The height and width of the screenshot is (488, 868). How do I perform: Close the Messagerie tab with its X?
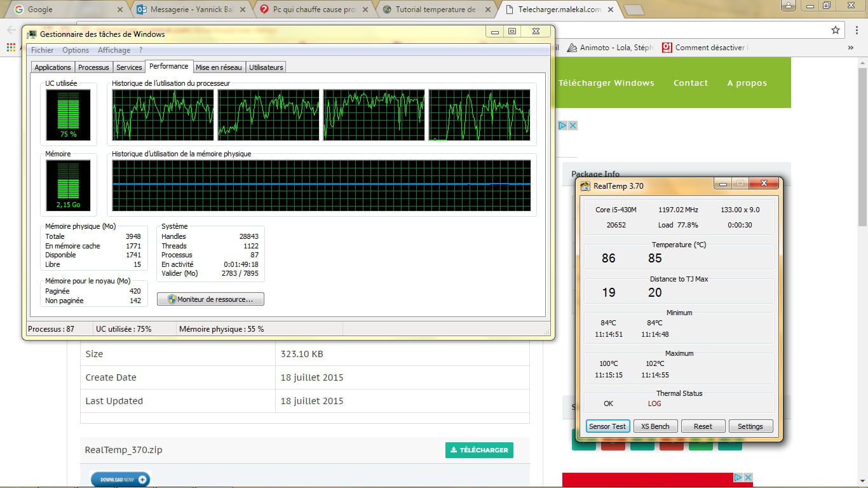tap(243, 10)
